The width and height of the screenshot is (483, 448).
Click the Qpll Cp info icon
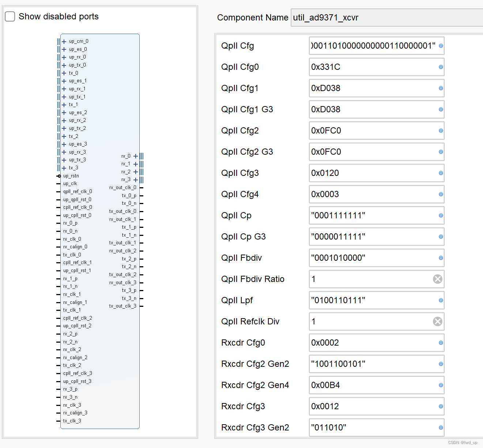click(x=441, y=215)
